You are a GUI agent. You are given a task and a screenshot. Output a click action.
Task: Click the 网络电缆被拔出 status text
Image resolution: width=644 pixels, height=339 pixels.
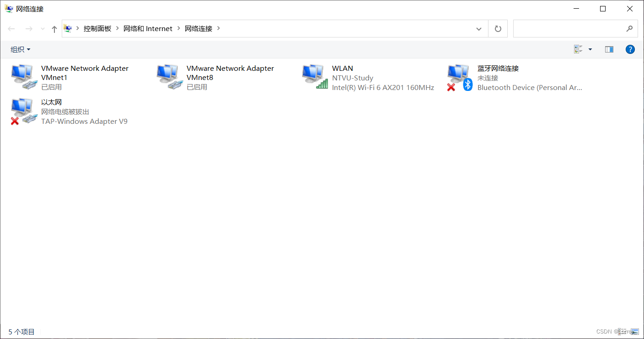pyautogui.click(x=65, y=112)
